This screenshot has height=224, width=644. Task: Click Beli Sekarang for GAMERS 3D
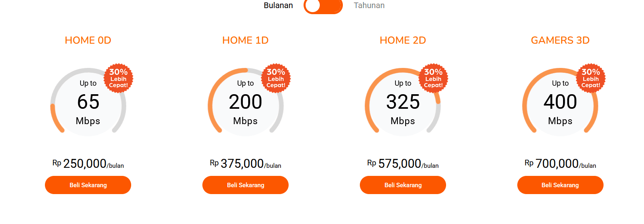[x=560, y=185]
